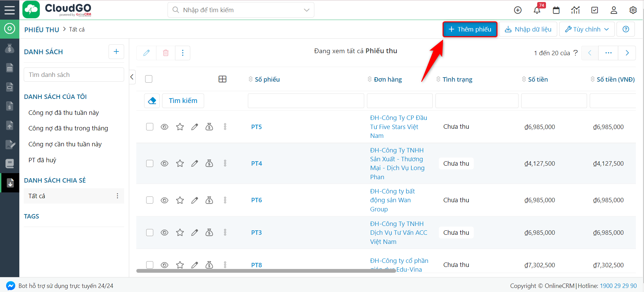Click the star icon for PT5

pos(180,127)
